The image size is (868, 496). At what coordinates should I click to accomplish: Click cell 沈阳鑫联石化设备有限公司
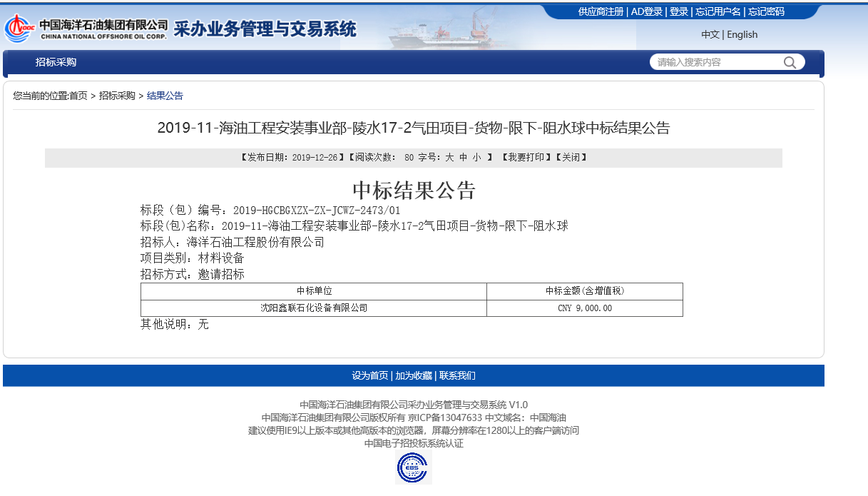point(314,308)
